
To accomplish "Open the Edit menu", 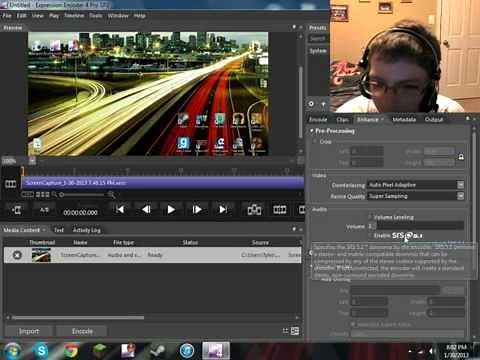I will coord(22,16).
